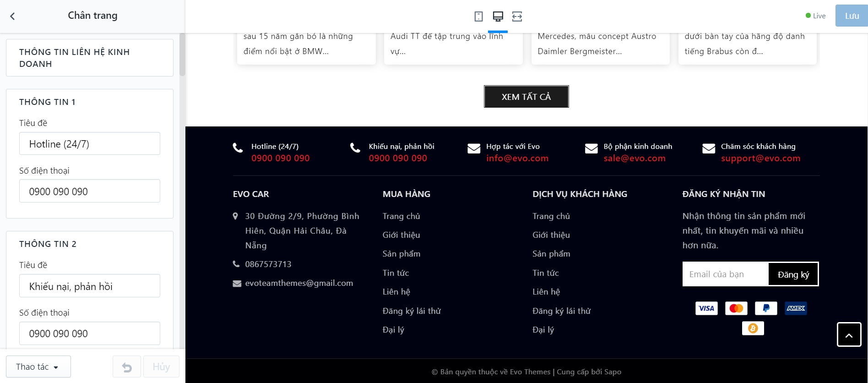Click the address map pin icon
Screen dimensions: 868x383
tap(235, 216)
